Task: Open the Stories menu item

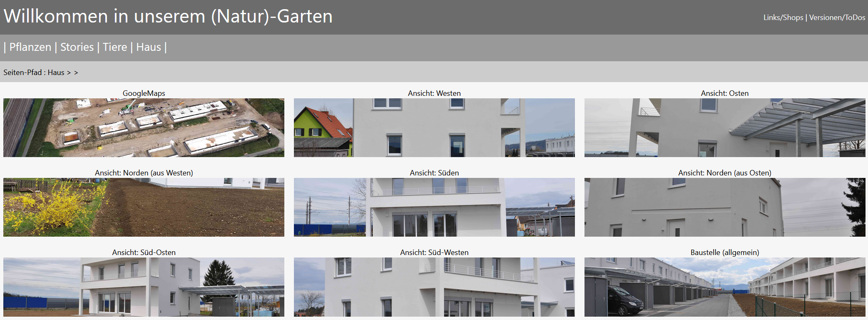Action: coord(77,47)
